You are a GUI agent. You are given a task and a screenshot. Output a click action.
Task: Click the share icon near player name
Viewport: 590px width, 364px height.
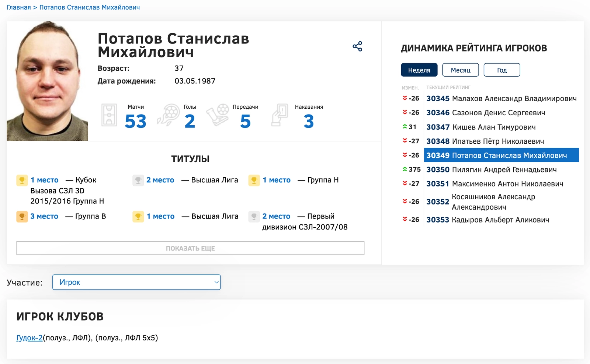[357, 46]
